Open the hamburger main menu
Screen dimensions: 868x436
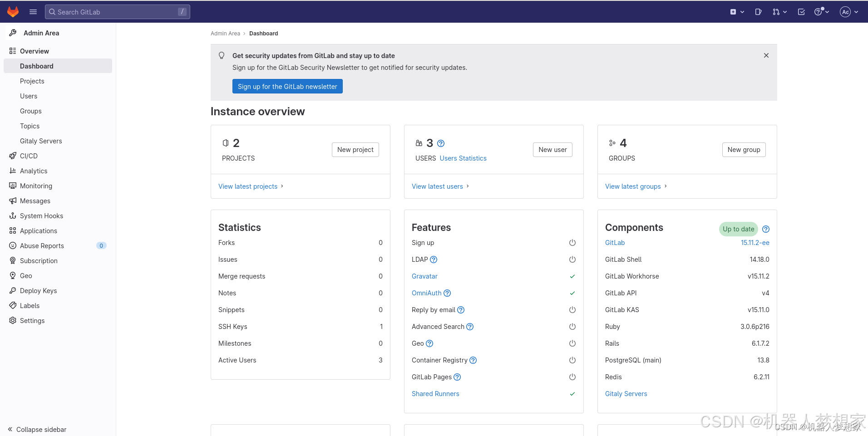[33, 12]
